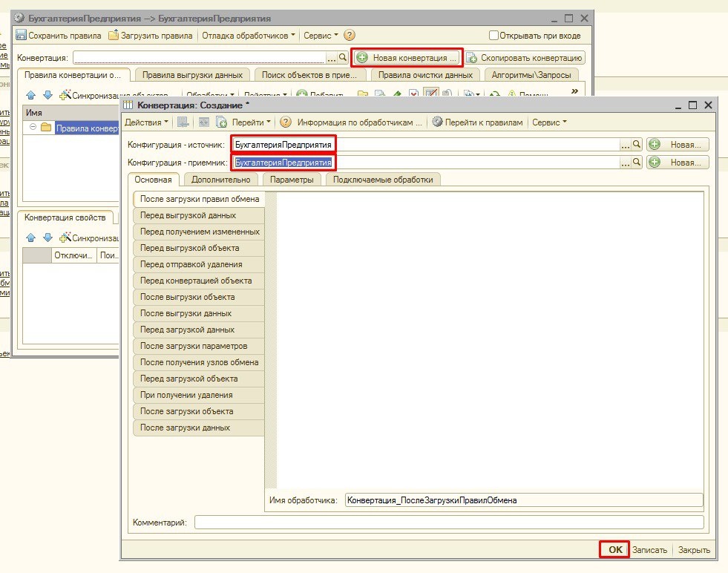Open the Сервис dropdown in Конвертация dialog
Screen dimensions: 728x573
point(549,122)
